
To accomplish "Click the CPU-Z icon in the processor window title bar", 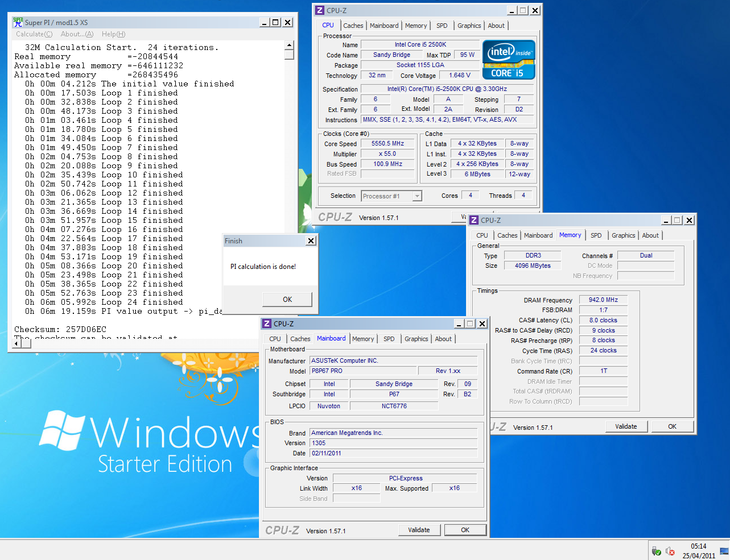I will coord(320,10).
